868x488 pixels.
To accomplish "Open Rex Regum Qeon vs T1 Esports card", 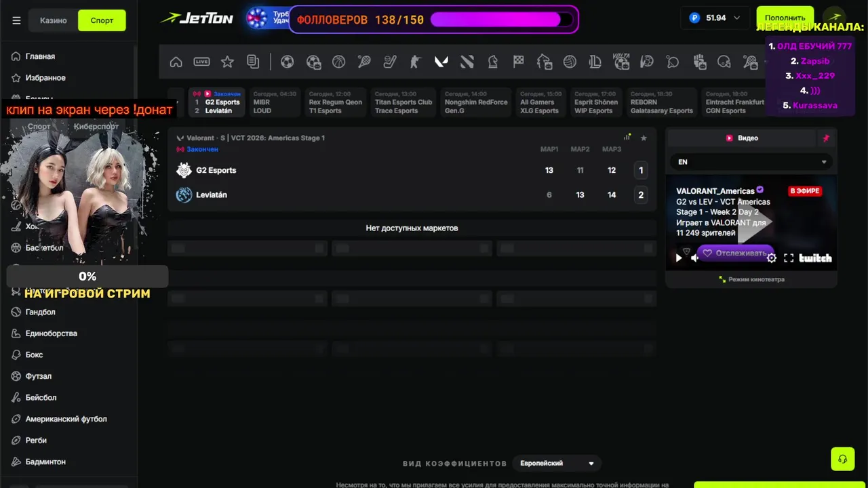I will 336,102.
